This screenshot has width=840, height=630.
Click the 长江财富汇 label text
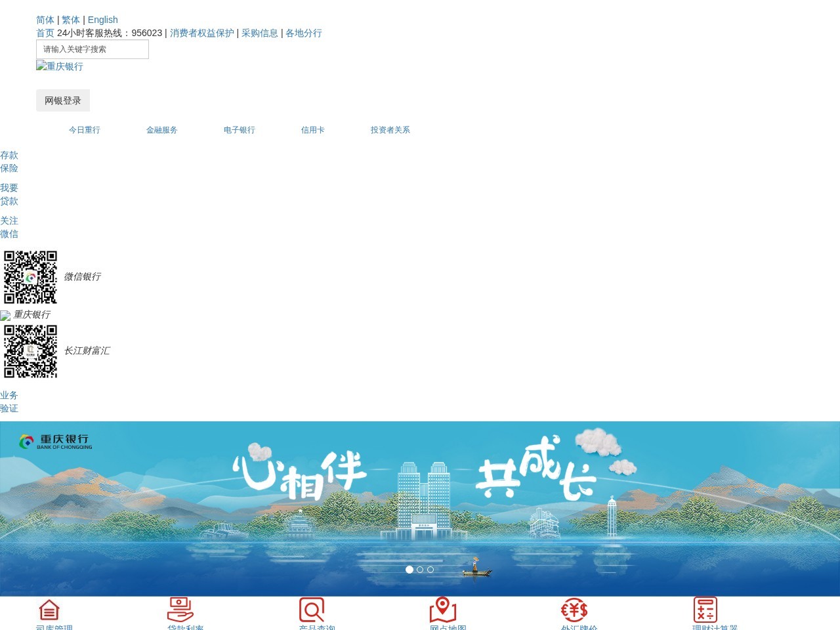[87, 351]
